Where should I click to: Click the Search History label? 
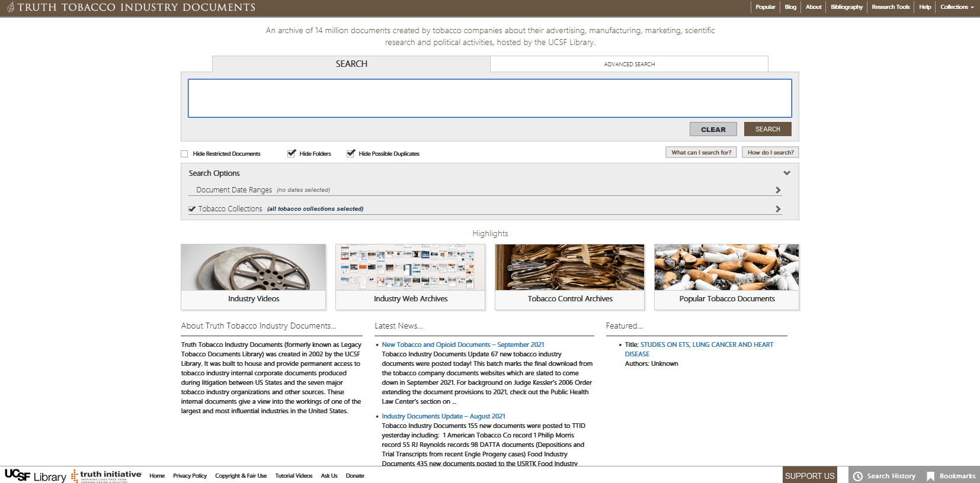[x=891, y=476]
